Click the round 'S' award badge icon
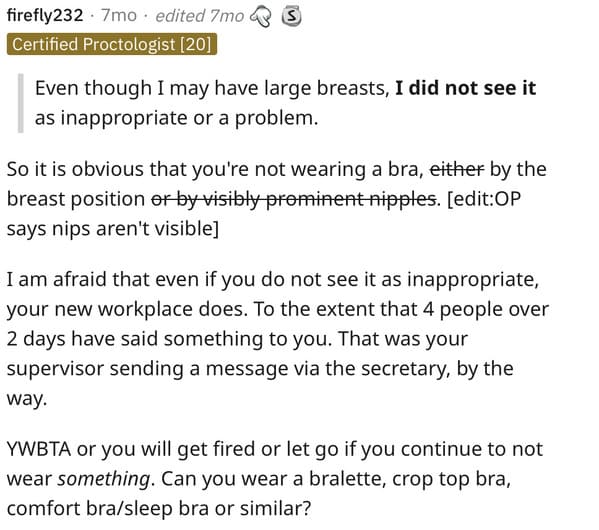 click(291, 16)
